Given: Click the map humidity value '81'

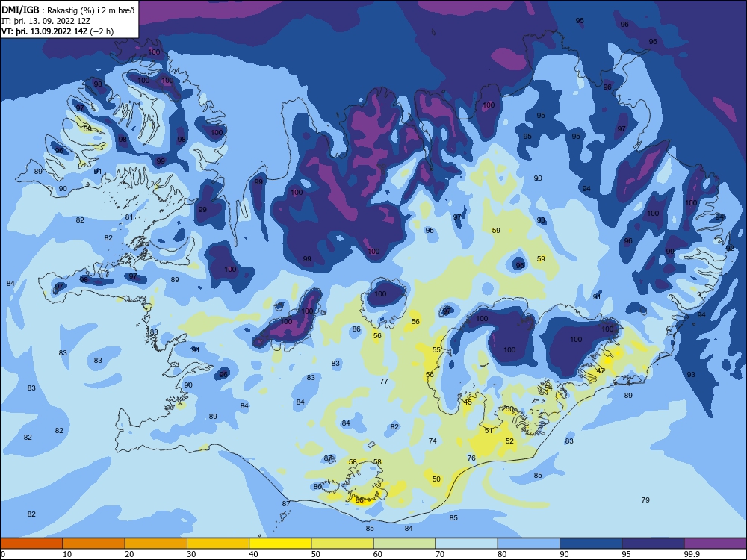Looking at the screenshot, I should (129, 217).
